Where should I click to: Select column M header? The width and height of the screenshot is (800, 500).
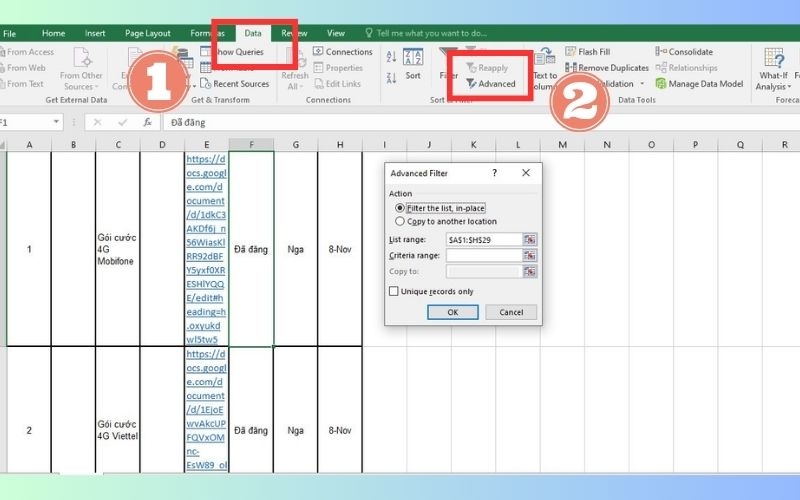click(x=562, y=145)
